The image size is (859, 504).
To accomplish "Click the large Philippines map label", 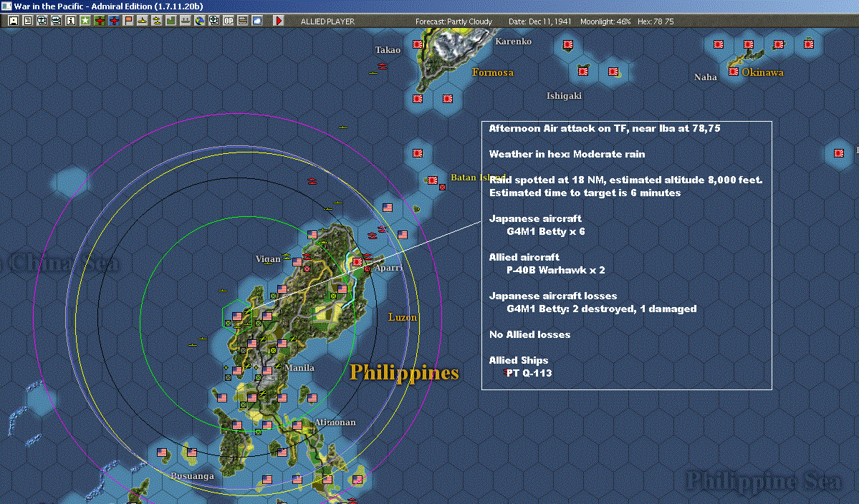I will click(x=404, y=373).
